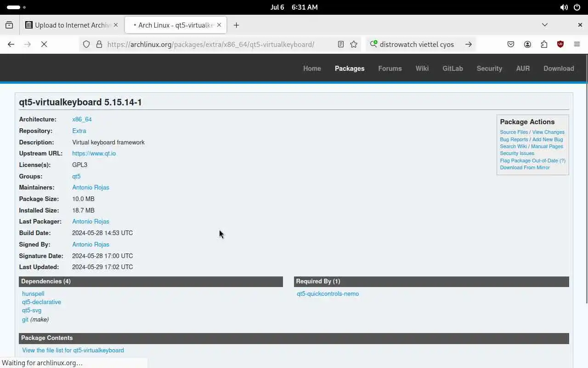Open the git make dependency link
Viewport: 588px width, 368px height.
tap(25, 319)
